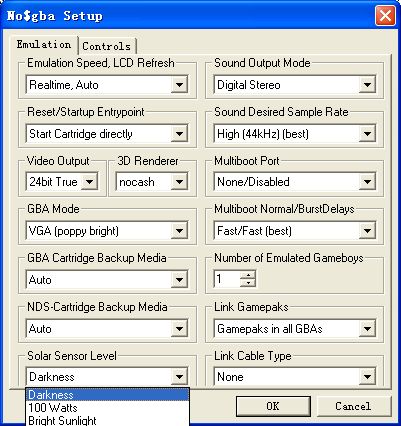Expand Sound Desired Sample Rate dropdown
Screen dimensions: 401x426
point(367,134)
